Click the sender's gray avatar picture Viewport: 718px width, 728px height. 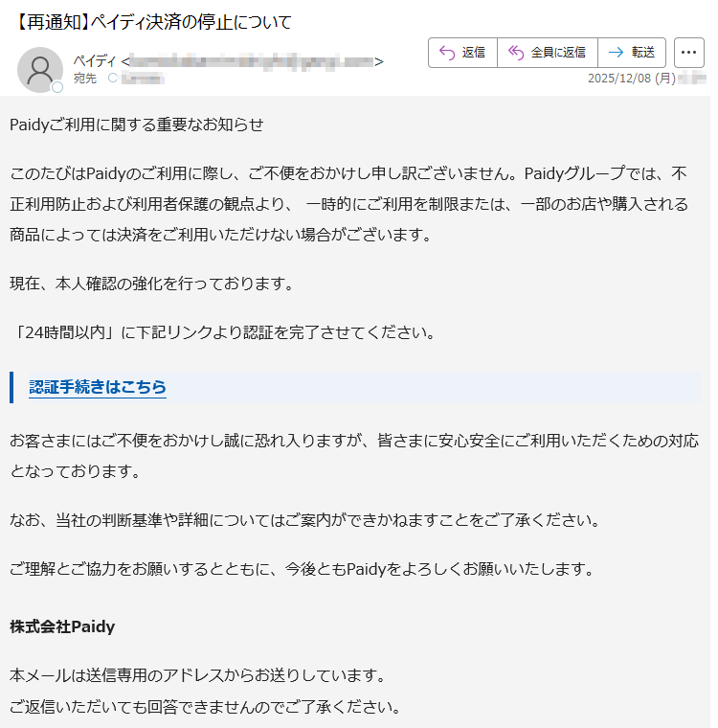[40, 70]
